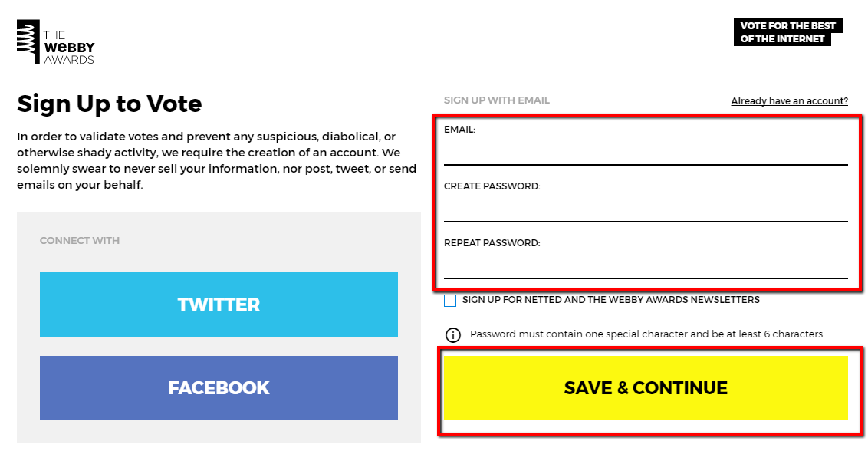The height and width of the screenshot is (451, 868).
Task: Click the Connect With label
Action: (x=80, y=241)
